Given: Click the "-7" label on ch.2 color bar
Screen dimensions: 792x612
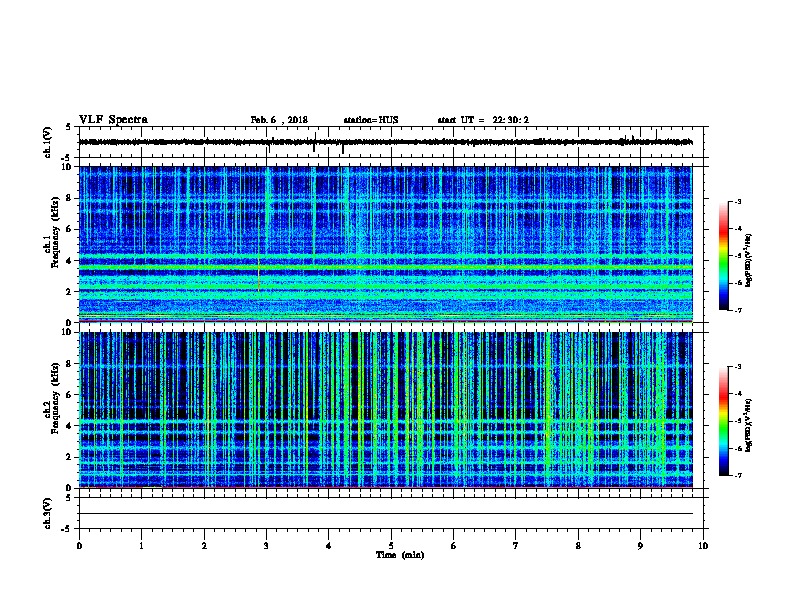Looking at the screenshot, I should (x=737, y=475).
